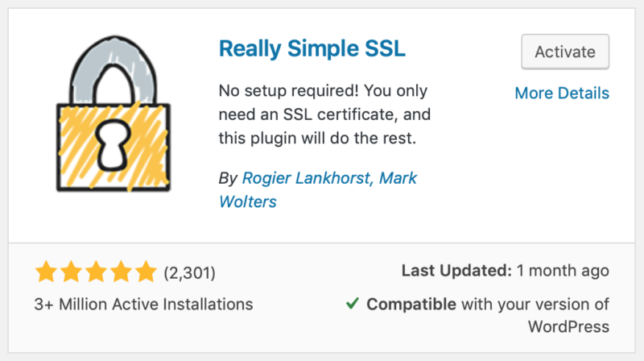644x361 pixels.
Task: Click the green compatibility checkmark
Action: pos(352,304)
